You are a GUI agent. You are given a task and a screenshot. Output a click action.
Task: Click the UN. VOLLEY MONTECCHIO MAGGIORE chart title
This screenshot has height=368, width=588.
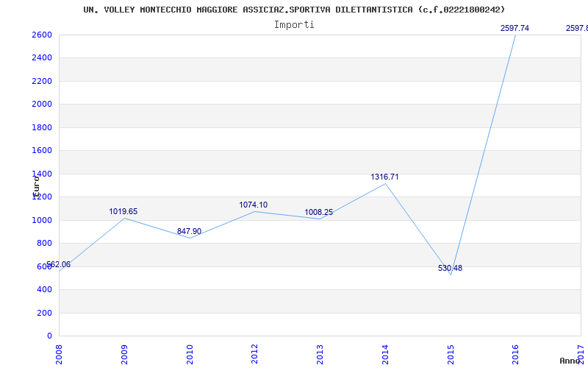(x=295, y=10)
